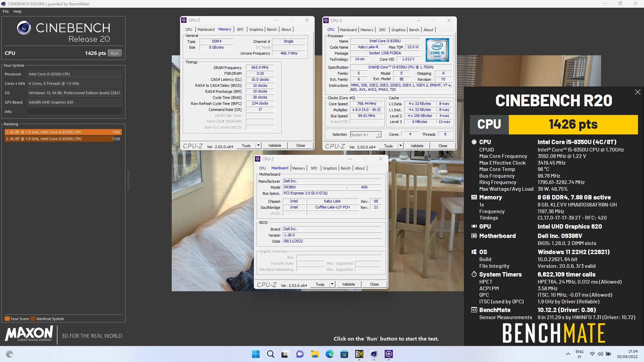Open Mainboard tab in Memory CPU-Z window
Image resolution: width=644 pixels, height=362 pixels.
point(206,29)
